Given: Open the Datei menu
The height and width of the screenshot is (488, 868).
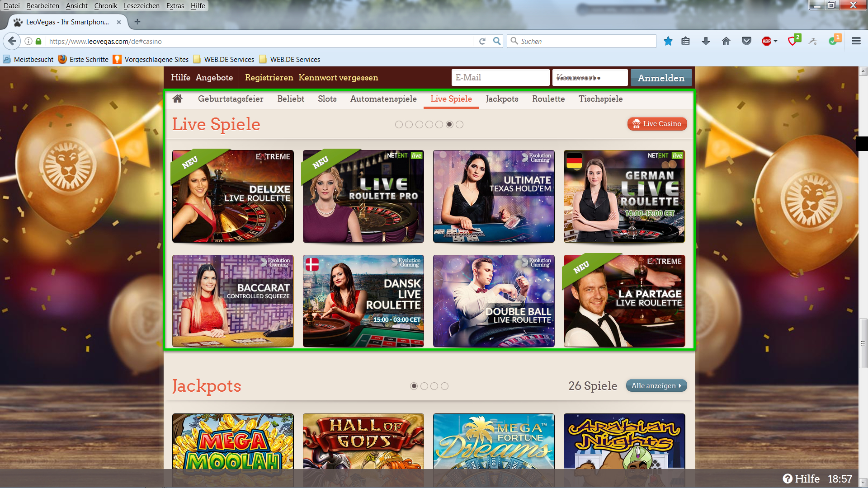Looking at the screenshot, I should pos(12,6).
